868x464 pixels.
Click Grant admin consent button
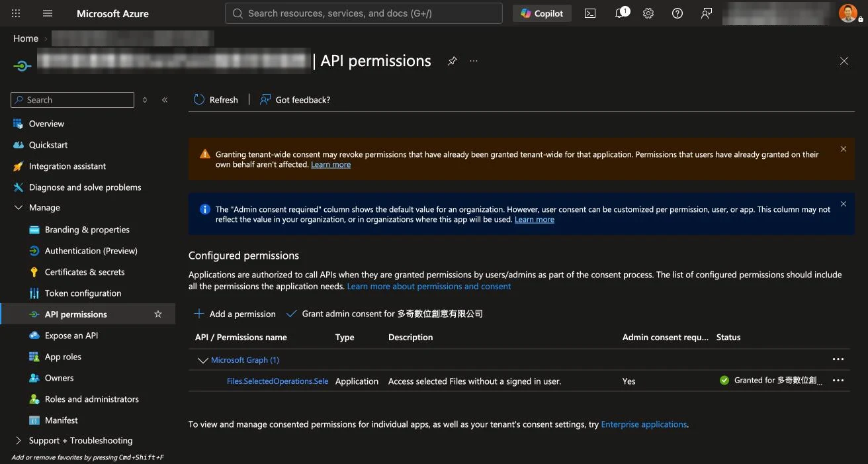coord(384,314)
